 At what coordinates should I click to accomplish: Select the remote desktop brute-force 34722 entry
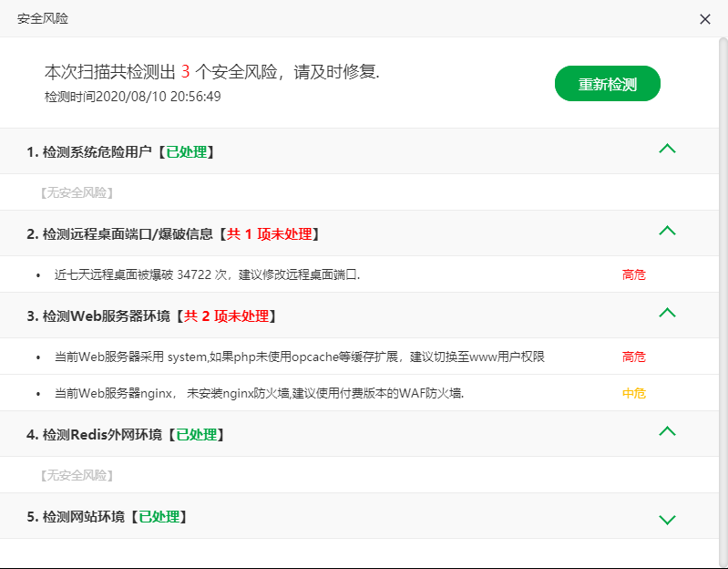[359, 274]
